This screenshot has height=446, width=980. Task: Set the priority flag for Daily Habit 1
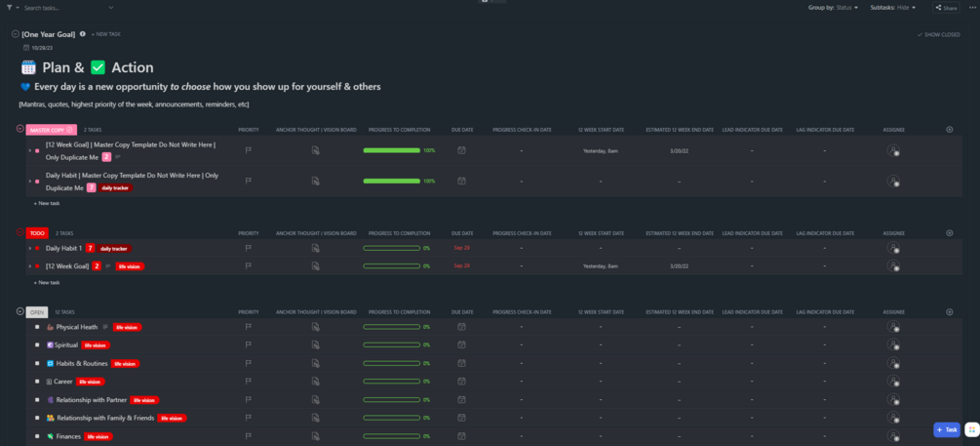248,248
